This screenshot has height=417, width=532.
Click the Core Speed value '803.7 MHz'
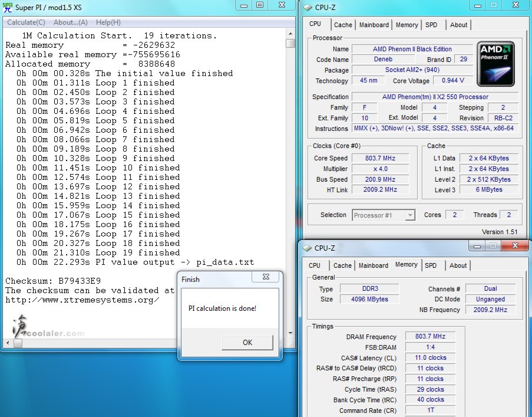[x=381, y=158]
